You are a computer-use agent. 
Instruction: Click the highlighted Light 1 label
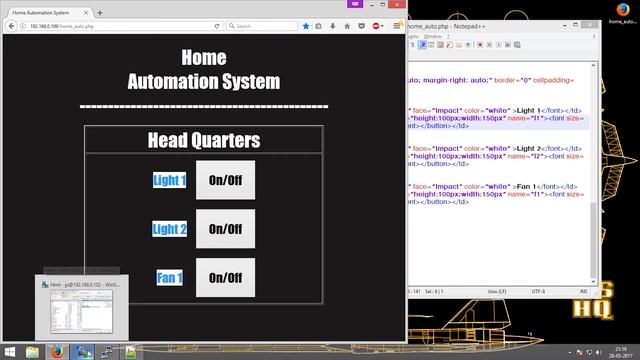point(169,180)
